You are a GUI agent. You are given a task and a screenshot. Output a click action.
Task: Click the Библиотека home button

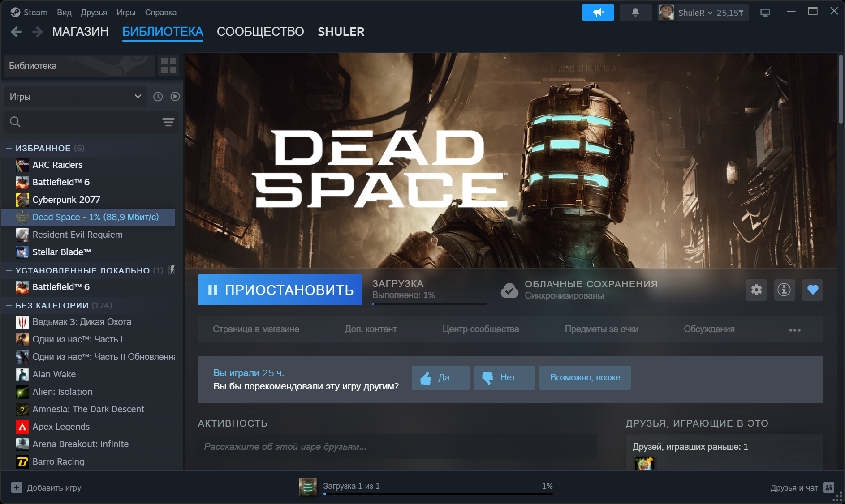coord(80,65)
